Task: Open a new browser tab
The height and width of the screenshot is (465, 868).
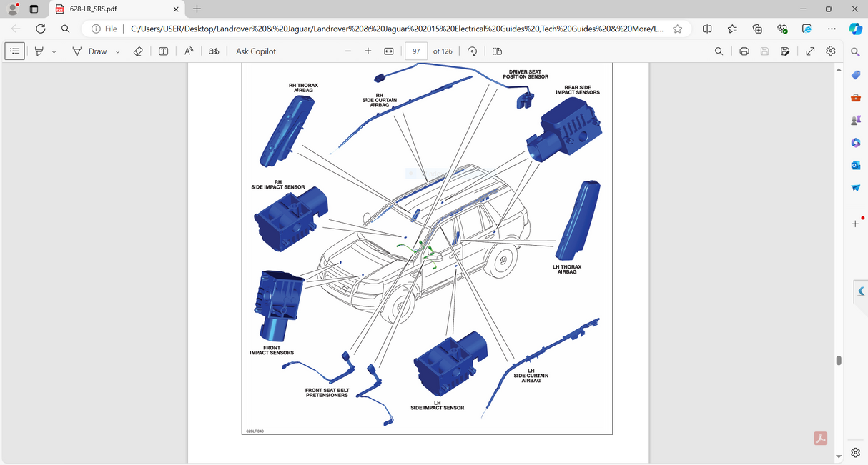Action: tap(196, 9)
